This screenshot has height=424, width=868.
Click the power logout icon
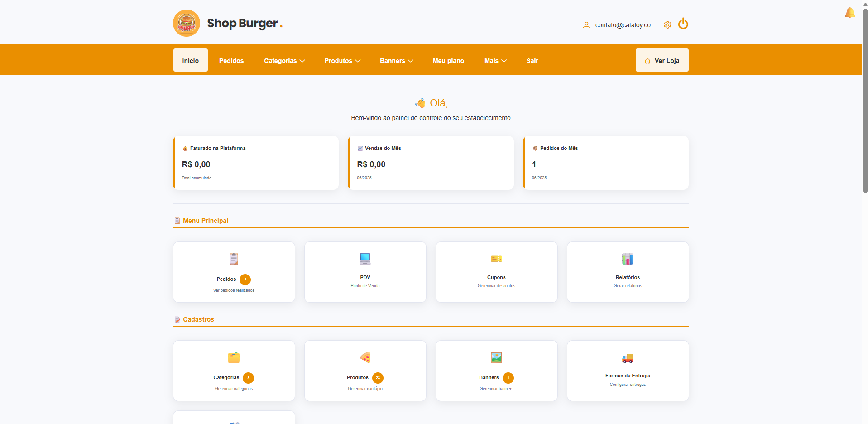pos(683,24)
